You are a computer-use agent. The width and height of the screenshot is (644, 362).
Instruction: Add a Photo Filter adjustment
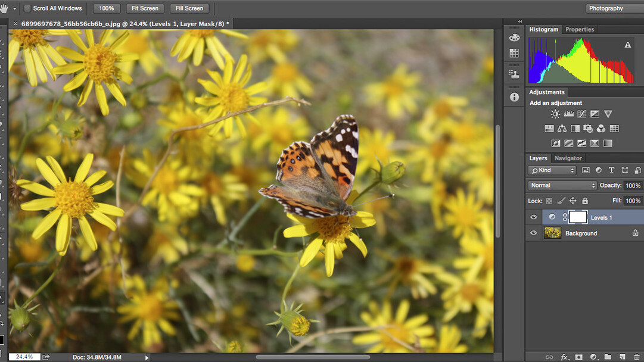[588, 129]
